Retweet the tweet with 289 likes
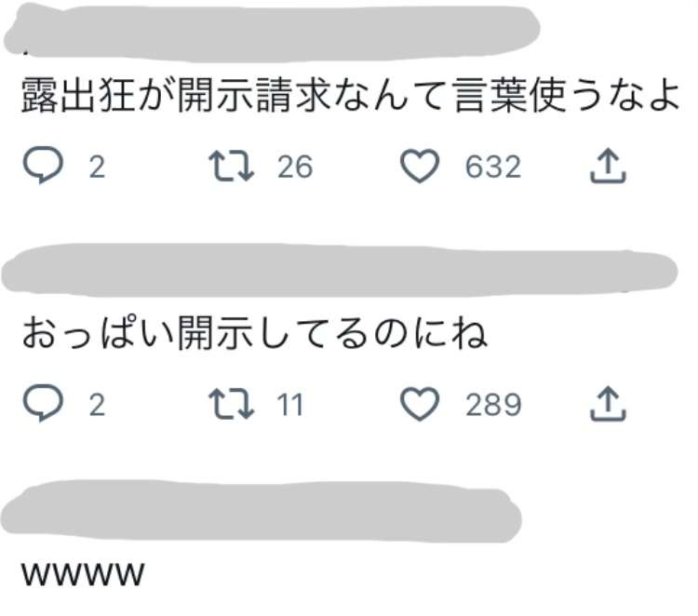698x616 pixels. (232, 404)
